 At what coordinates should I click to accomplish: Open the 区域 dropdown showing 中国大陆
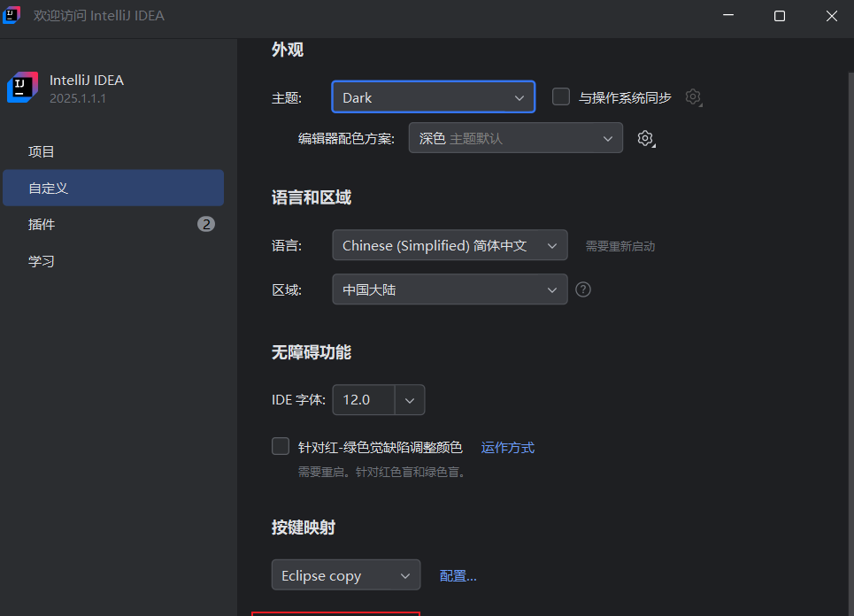tap(450, 289)
